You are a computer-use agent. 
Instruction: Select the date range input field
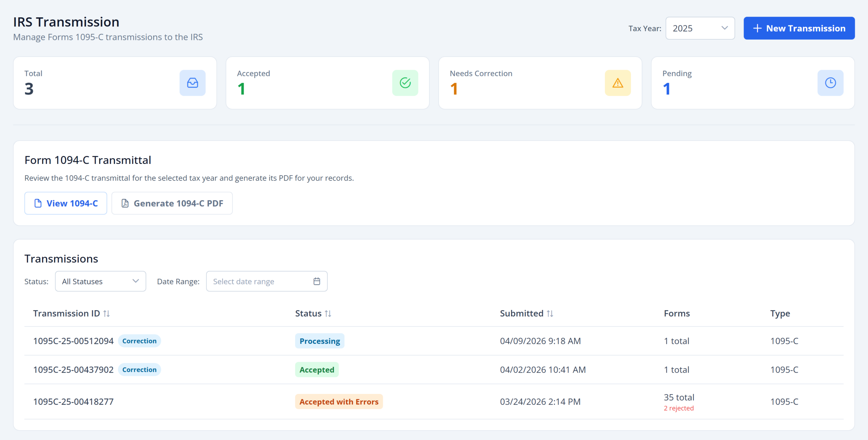[x=267, y=281]
